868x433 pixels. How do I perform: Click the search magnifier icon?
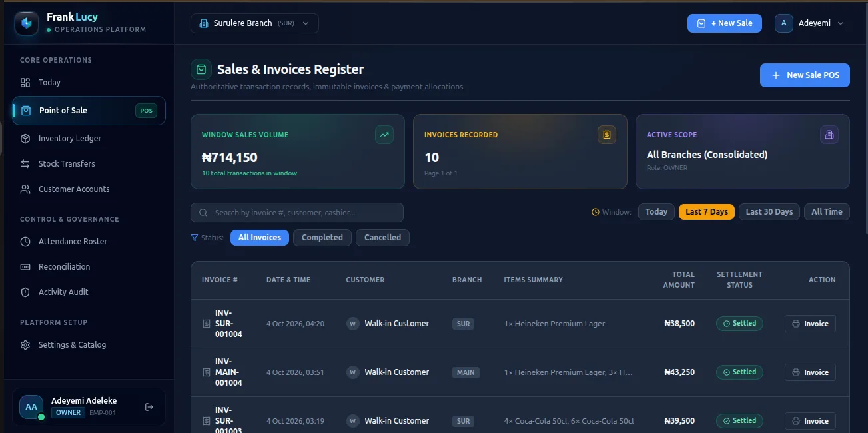tap(203, 213)
